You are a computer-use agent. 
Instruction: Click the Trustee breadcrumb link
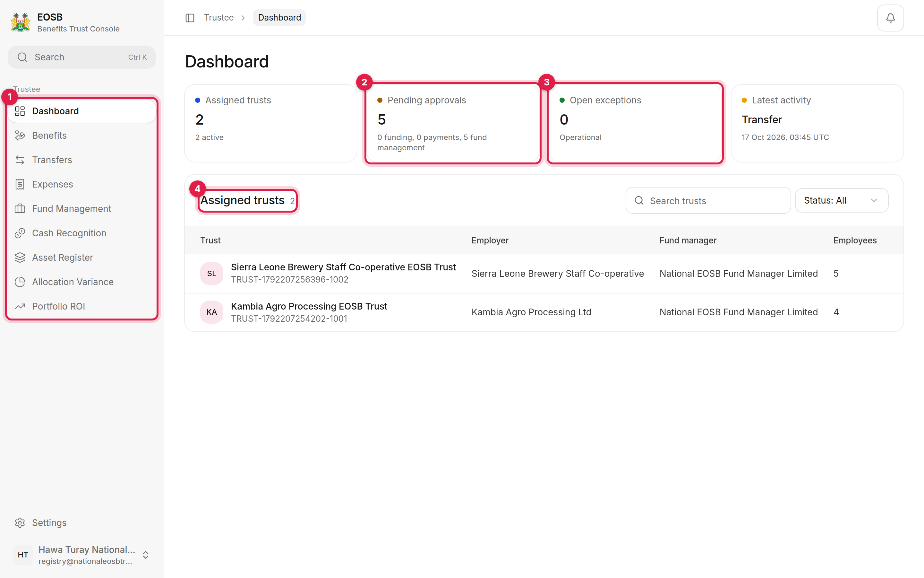click(219, 18)
